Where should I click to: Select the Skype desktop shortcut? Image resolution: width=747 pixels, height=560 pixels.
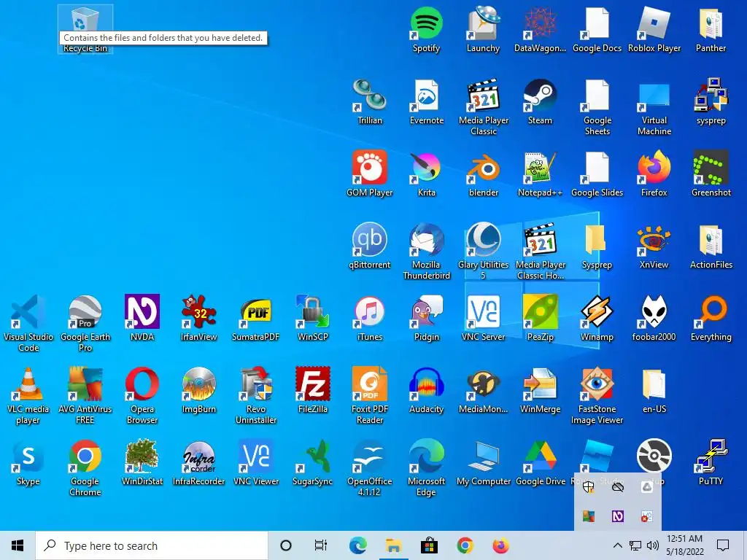(x=28, y=463)
